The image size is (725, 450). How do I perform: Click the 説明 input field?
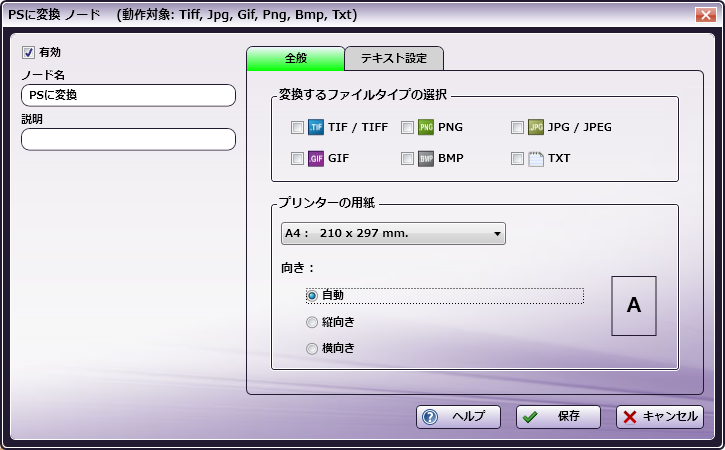[x=129, y=139]
